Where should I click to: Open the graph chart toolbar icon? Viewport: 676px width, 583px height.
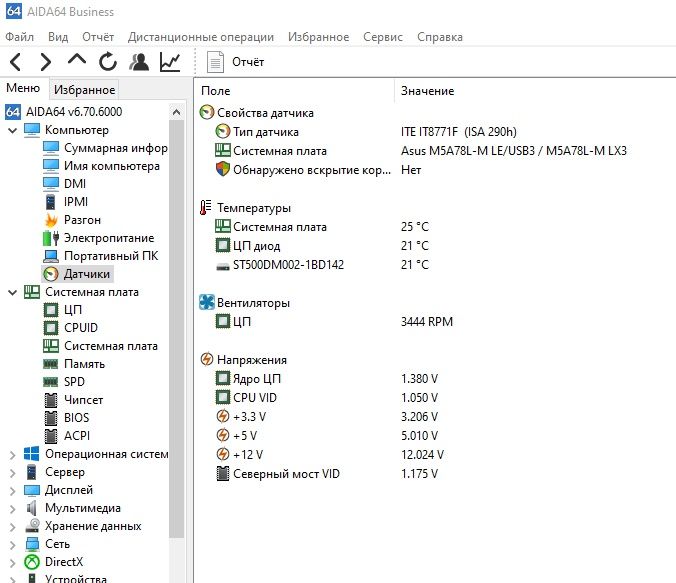point(170,62)
